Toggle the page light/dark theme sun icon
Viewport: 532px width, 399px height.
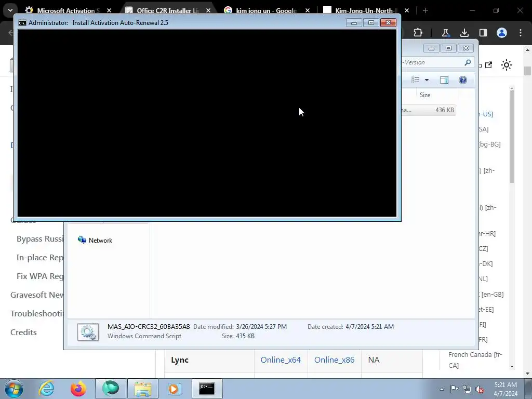click(x=506, y=65)
